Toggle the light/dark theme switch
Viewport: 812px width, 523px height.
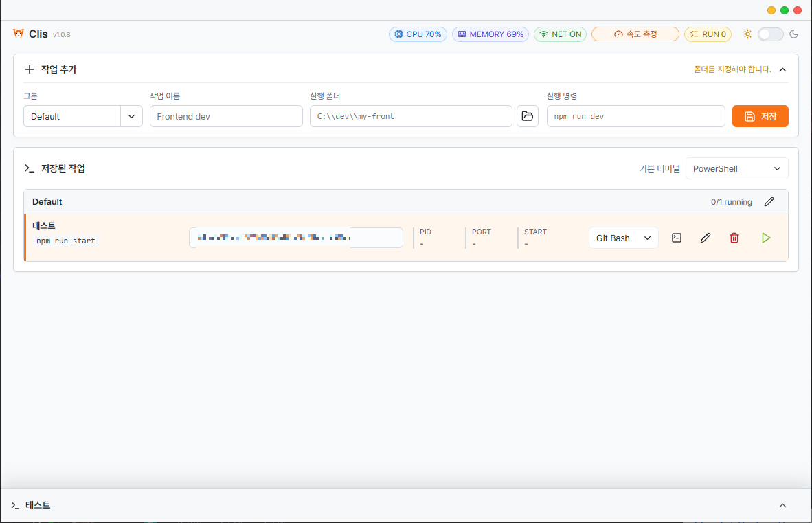point(770,34)
